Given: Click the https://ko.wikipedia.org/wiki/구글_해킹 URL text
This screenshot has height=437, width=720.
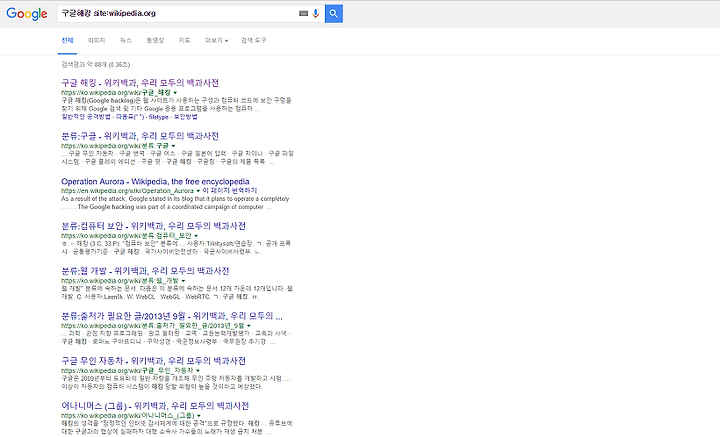Looking at the screenshot, I should [x=116, y=93].
